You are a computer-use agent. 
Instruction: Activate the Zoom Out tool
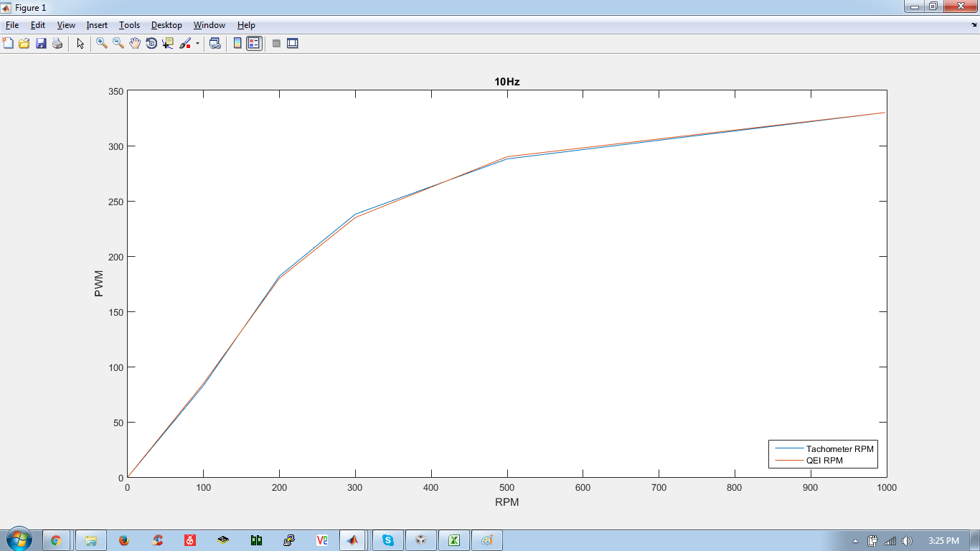coord(118,43)
